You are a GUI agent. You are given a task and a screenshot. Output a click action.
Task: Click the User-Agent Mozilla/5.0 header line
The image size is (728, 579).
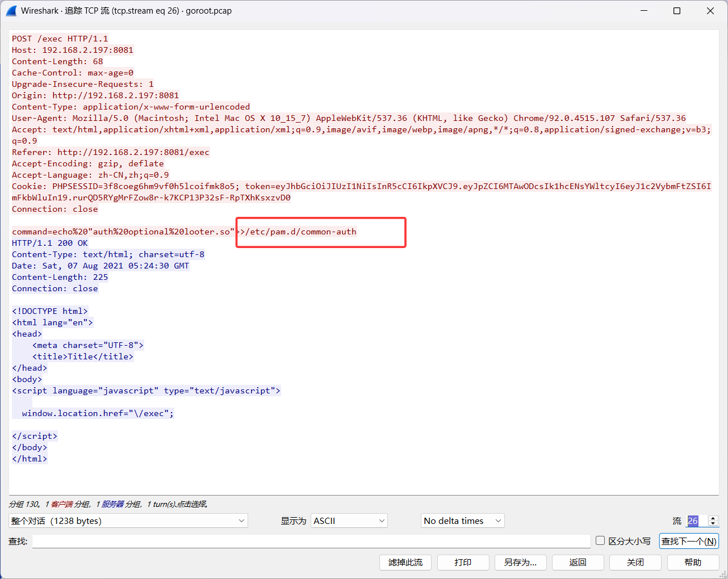349,118
